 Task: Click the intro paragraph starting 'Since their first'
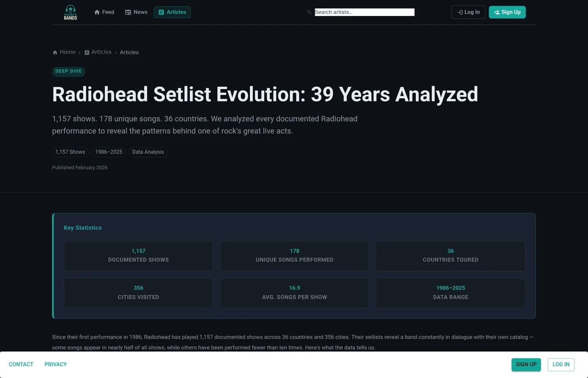293,342
